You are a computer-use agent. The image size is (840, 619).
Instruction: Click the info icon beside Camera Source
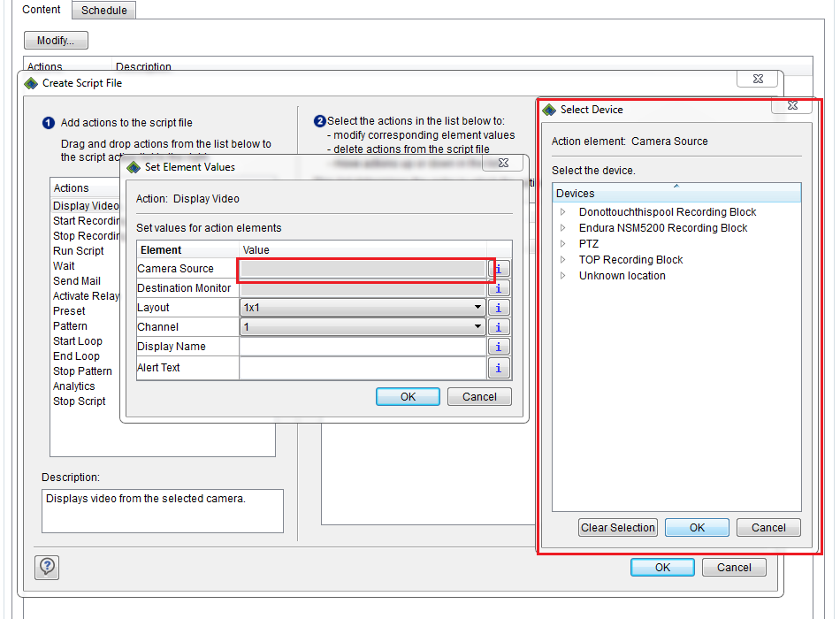[x=499, y=268]
